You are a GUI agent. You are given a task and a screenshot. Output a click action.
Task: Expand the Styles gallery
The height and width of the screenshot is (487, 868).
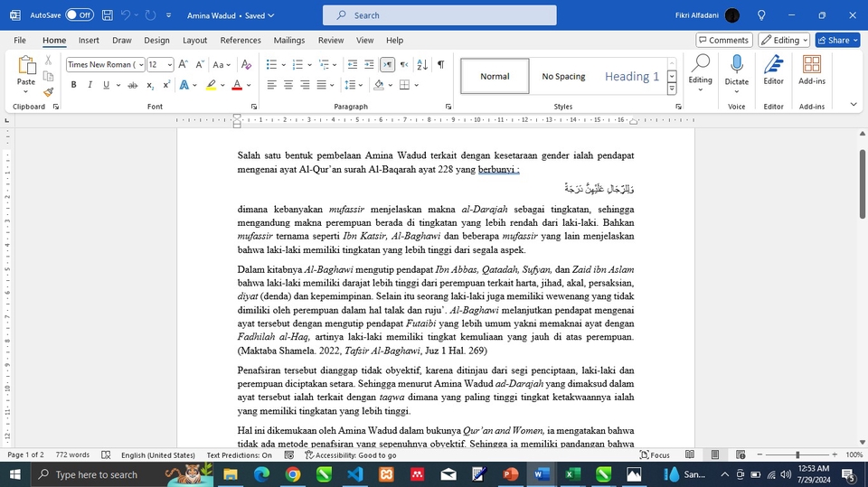coord(672,89)
